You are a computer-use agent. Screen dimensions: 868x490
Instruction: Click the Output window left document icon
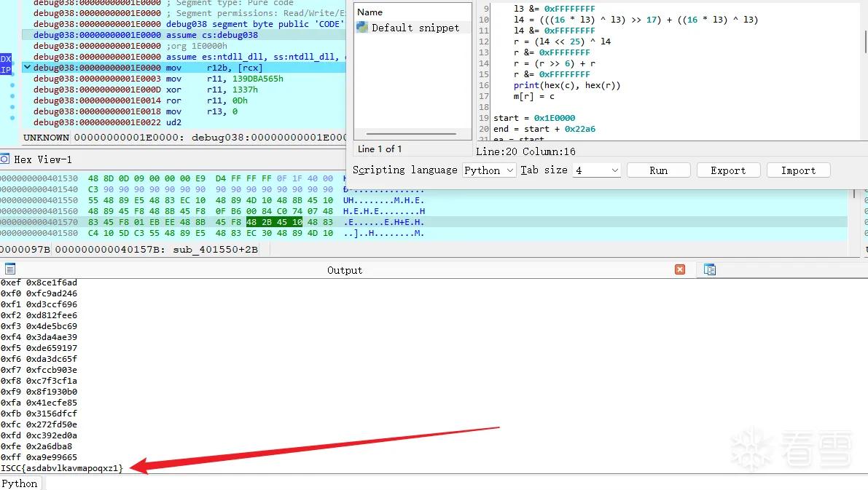pos(10,269)
